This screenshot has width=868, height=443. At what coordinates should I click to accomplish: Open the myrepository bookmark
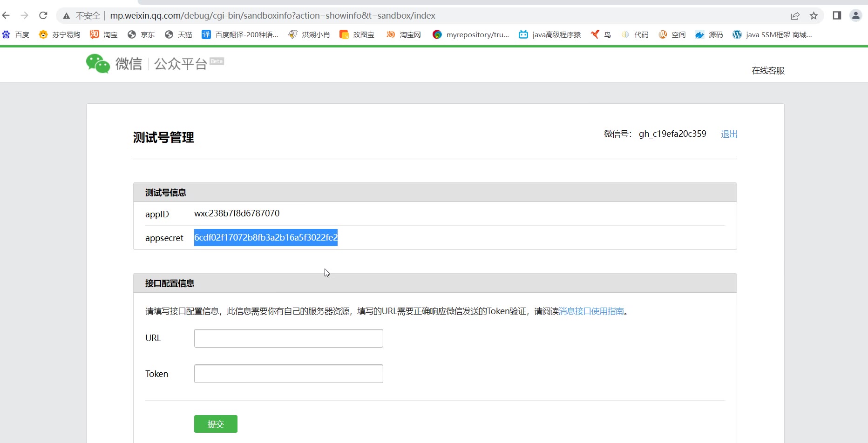[x=471, y=34]
